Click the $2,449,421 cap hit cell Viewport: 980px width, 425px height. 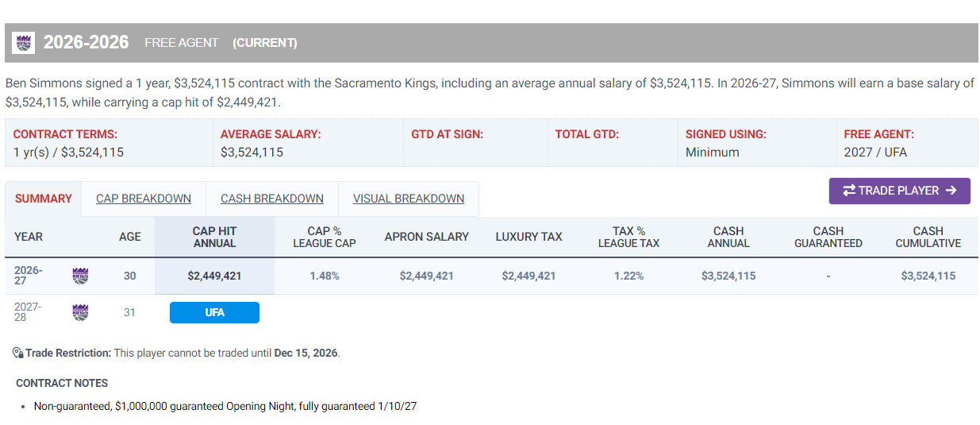214,276
